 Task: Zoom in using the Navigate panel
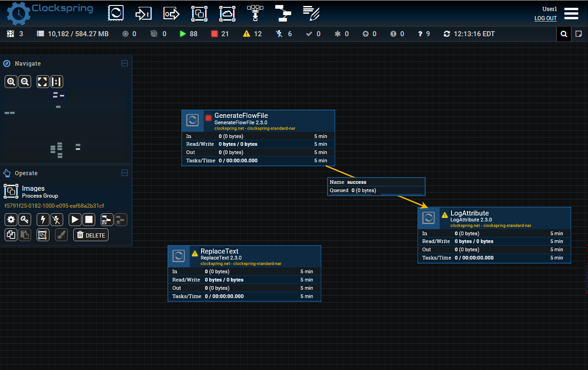pos(11,82)
